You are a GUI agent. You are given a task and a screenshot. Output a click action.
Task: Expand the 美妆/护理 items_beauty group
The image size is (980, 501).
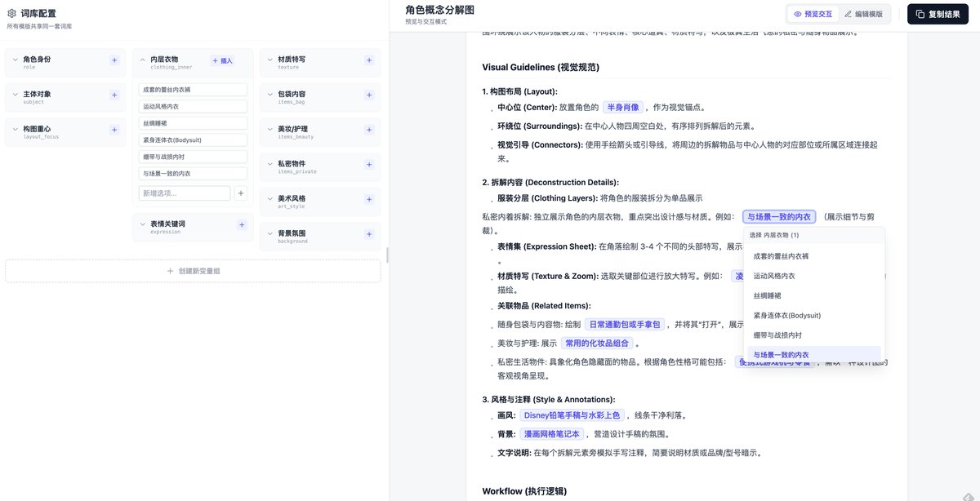pyautogui.click(x=269, y=130)
